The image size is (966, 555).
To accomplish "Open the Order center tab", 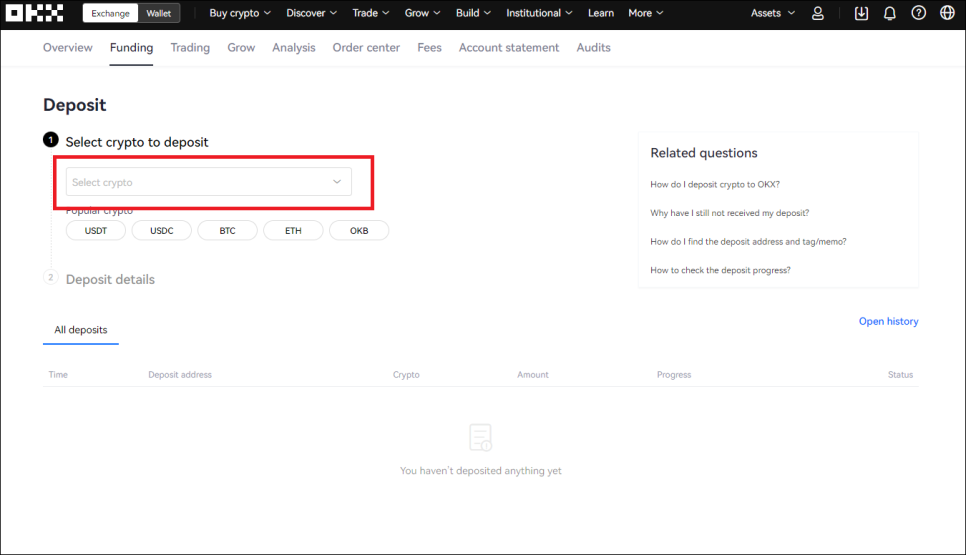I will tap(366, 47).
